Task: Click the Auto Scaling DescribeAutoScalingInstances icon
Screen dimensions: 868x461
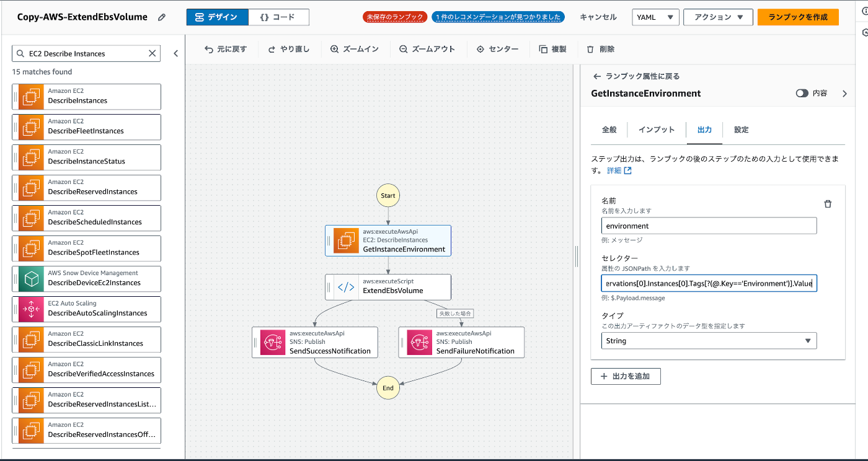Action: pyautogui.click(x=31, y=309)
